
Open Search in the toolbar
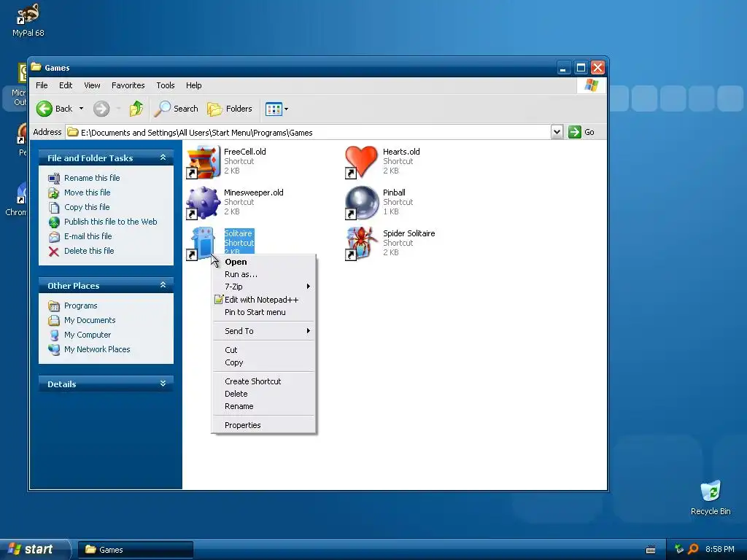(177, 109)
